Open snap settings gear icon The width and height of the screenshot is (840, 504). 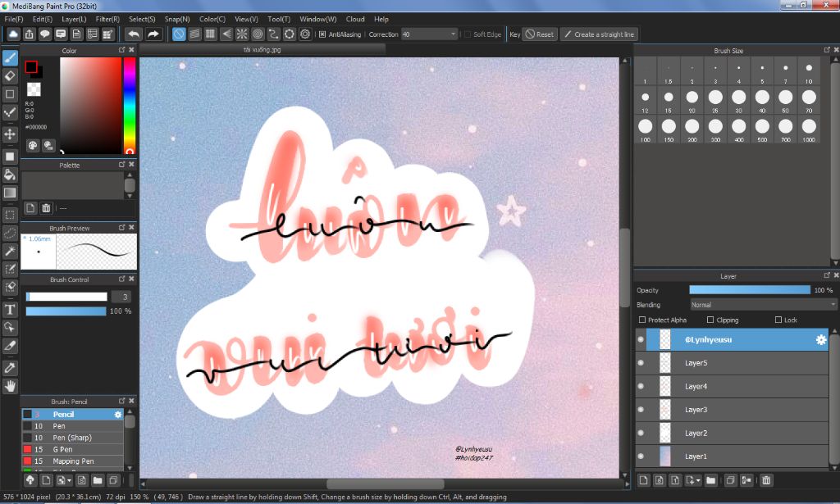click(305, 34)
